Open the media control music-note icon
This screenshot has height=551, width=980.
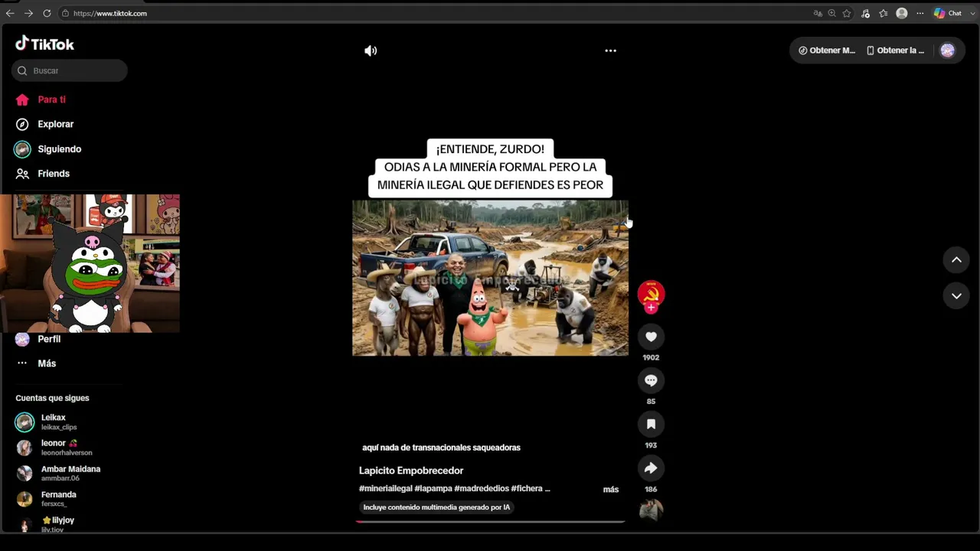[x=865, y=13]
